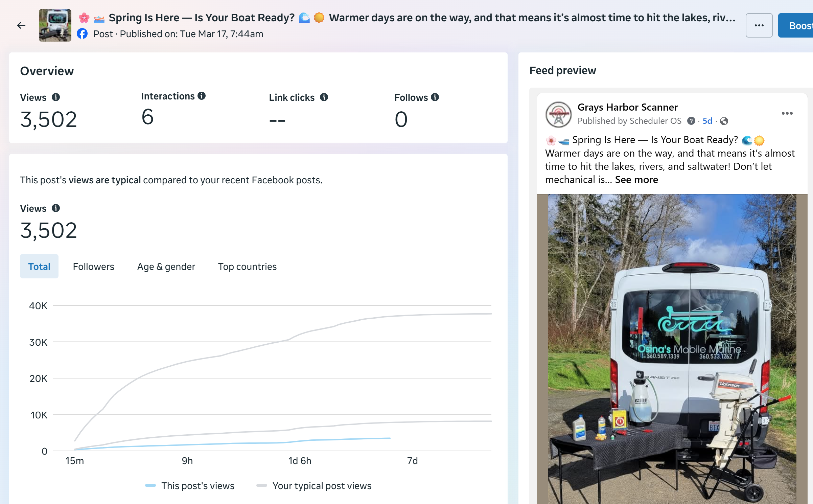Viewport: 813px width, 504px height.
Task: Open the three-dot options menu in header
Action: point(759,25)
